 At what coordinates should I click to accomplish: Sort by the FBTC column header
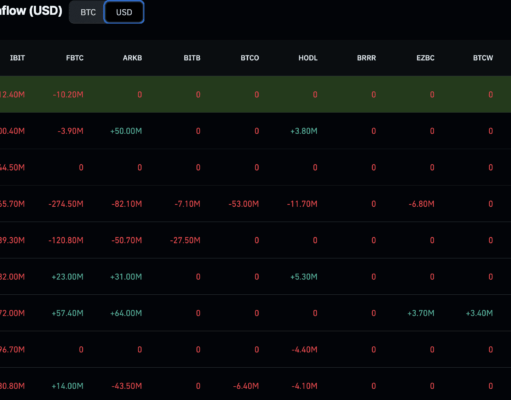click(x=75, y=58)
